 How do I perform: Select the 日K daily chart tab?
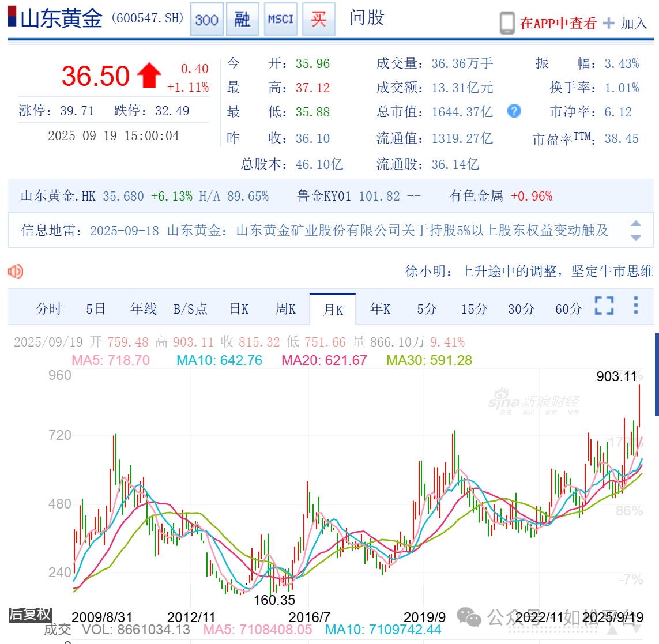pos(239,309)
